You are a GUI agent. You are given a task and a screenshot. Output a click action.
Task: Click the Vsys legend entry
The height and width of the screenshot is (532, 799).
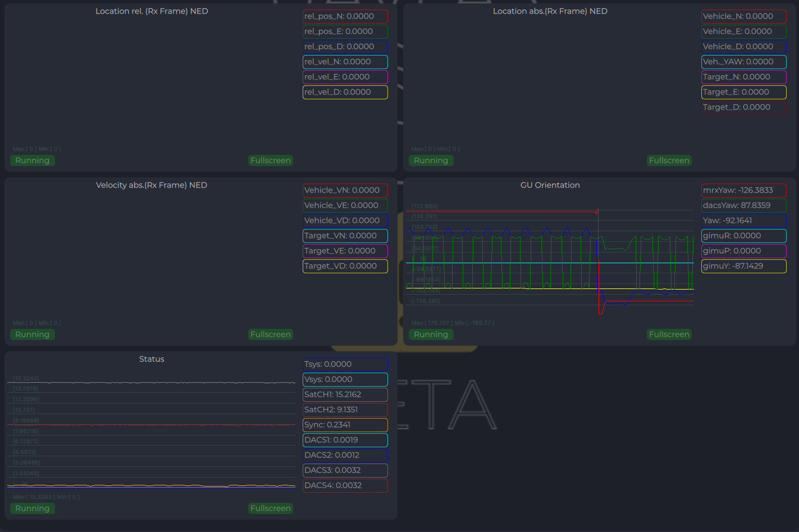[345, 379]
